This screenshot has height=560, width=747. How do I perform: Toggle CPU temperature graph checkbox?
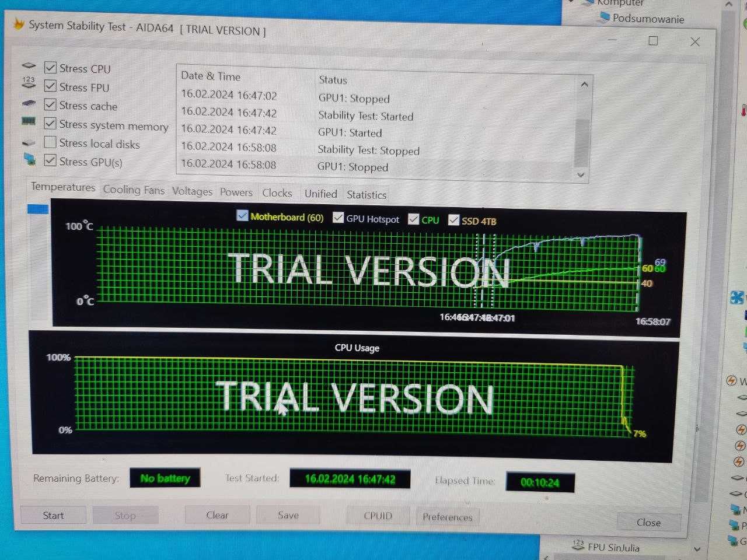413,219
